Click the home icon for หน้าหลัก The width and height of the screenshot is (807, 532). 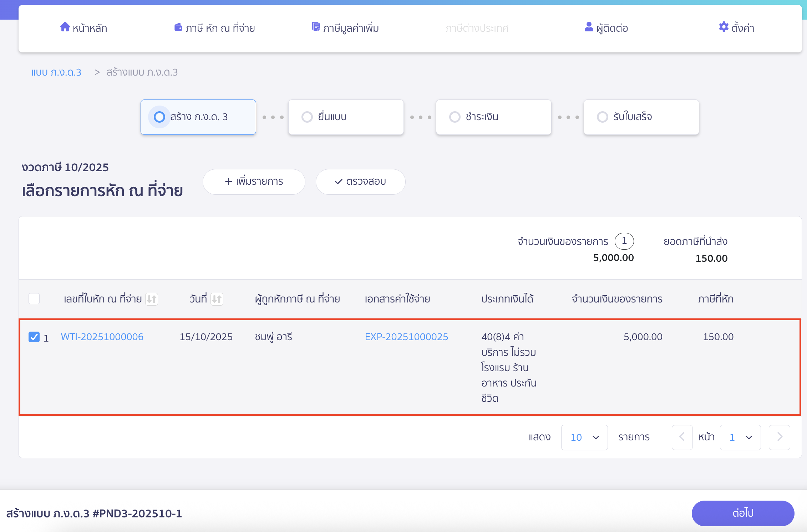point(65,27)
